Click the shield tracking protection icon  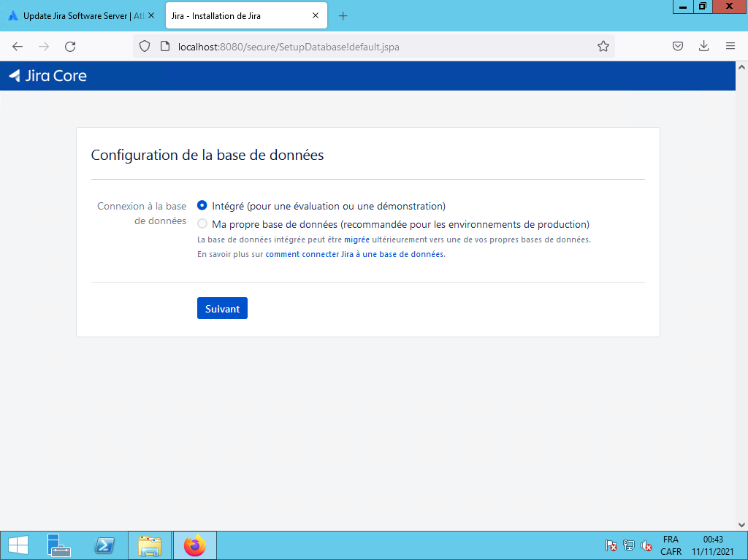(x=145, y=46)
